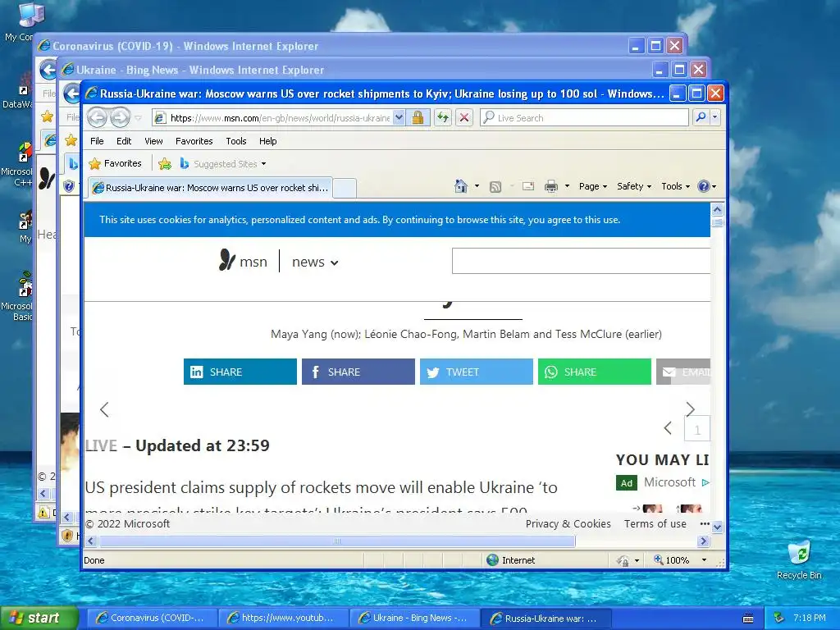The image size is (840, 630).
Task: Click the footer more options ellipsis
Action: click(x=705, y=524)
